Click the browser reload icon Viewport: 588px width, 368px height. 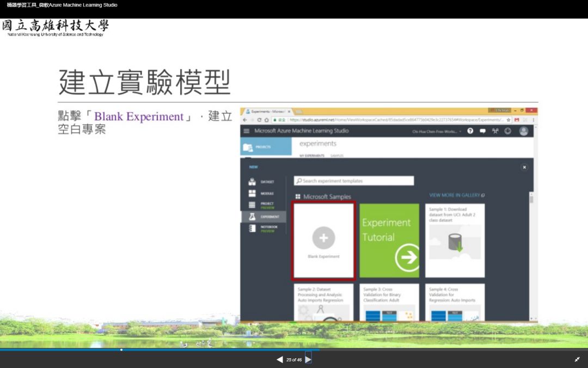point(259,120)
